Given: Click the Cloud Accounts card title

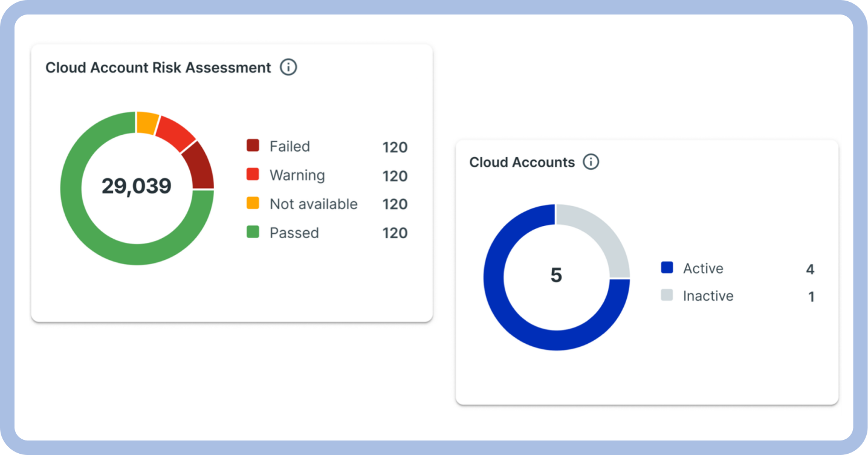Looking at the screenshot, I should [x=522, y=163].
